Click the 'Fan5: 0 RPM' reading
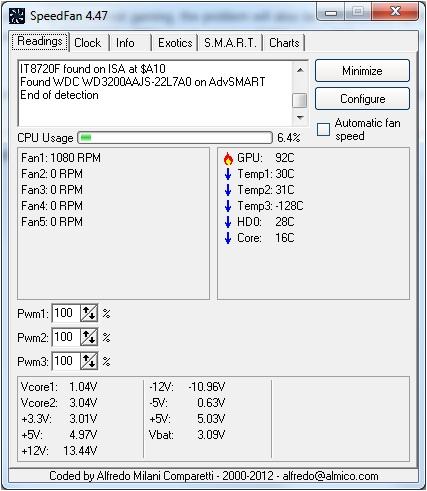Viewport: 427px width, 491px height. [52, 222]
